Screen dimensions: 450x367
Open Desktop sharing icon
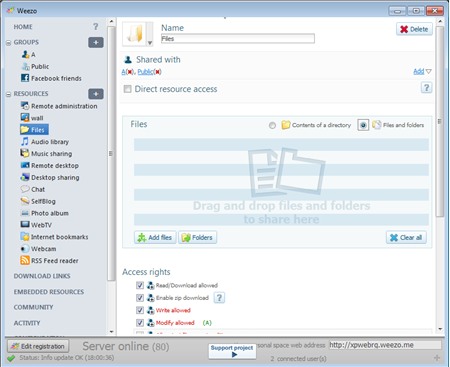tap(25, 177)
